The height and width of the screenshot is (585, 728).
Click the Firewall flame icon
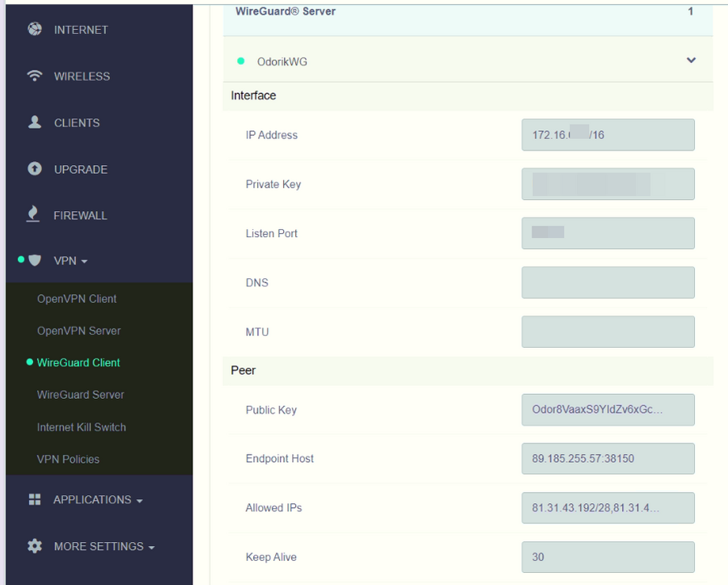(x=34, y=214)
